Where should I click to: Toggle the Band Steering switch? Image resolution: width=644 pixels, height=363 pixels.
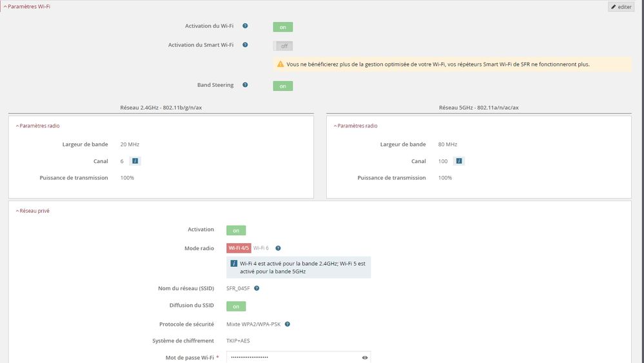[x=282, y=86]
